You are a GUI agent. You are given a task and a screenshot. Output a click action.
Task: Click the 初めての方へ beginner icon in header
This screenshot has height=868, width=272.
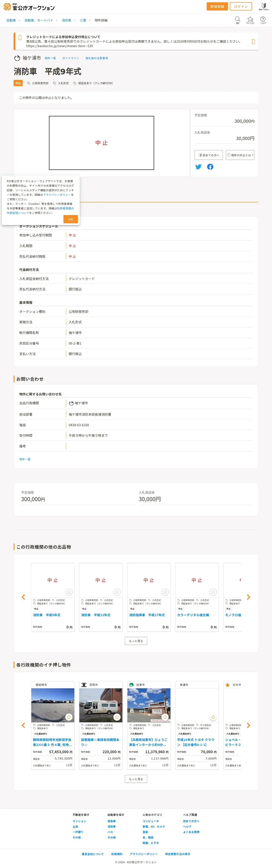coord(264,6)
